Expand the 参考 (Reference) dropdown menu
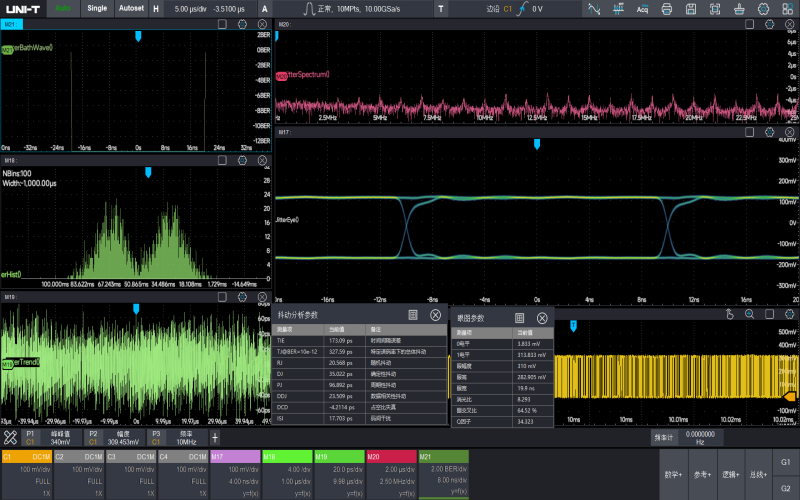Screen dimensions: 800x500 tap(702, 474)
